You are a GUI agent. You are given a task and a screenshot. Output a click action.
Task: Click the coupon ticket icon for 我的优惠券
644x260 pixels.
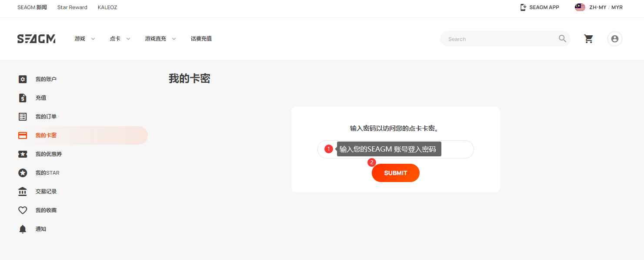pos(23,154)
